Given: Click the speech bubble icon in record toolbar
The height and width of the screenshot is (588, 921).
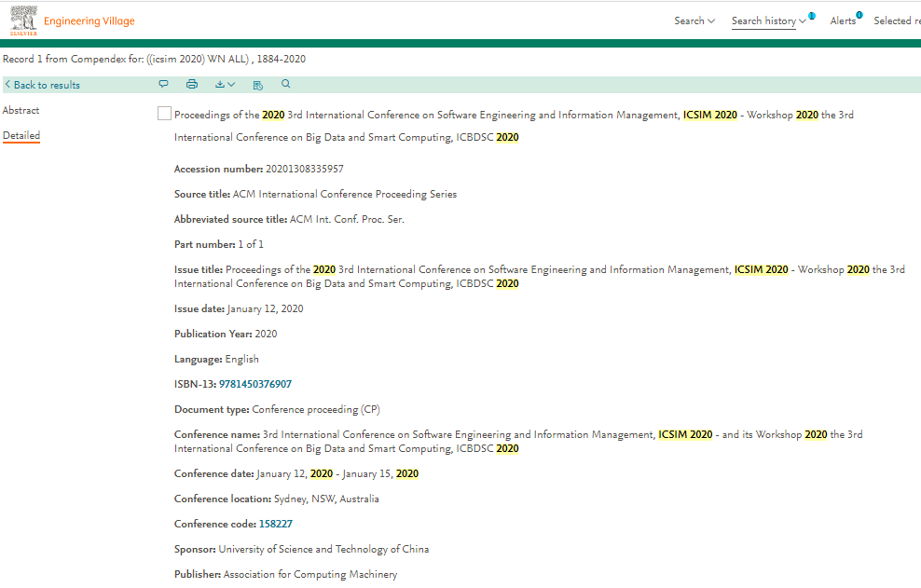Looking at the screenshot, I should (164, 84).
